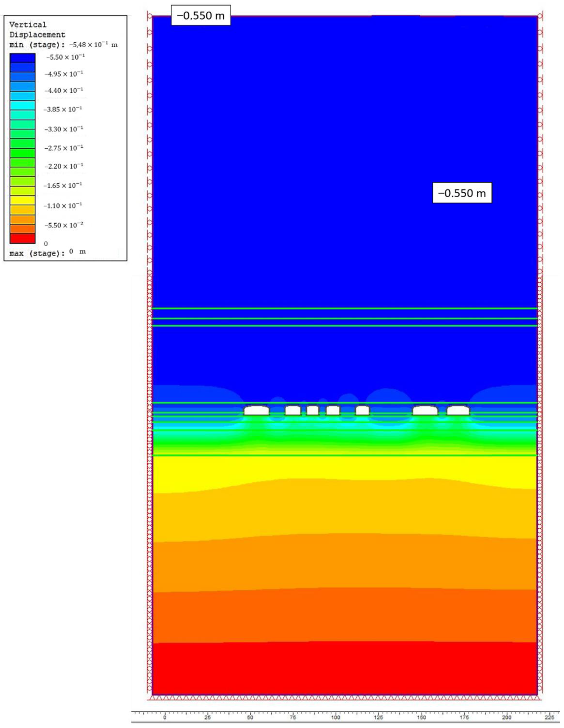The image size is (564, 728).
Task: Select the rightmost white excavation opening
Action: pos(458,410)
